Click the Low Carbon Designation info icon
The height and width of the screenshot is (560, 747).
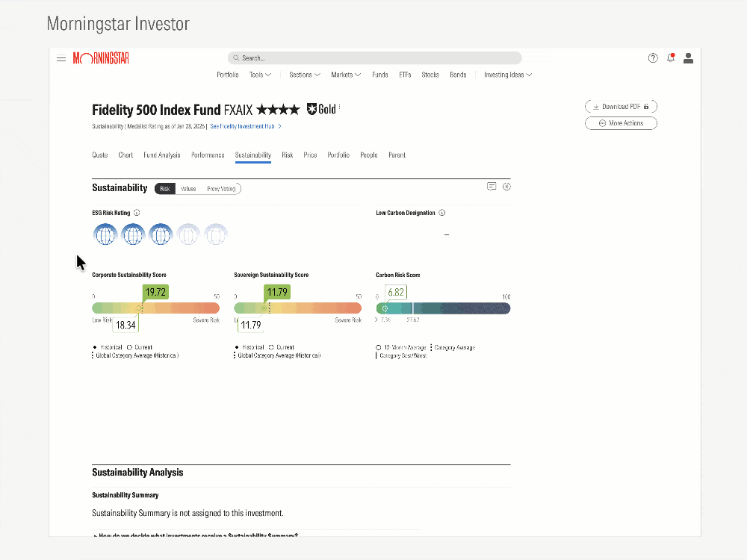click(x=442, y=213)
